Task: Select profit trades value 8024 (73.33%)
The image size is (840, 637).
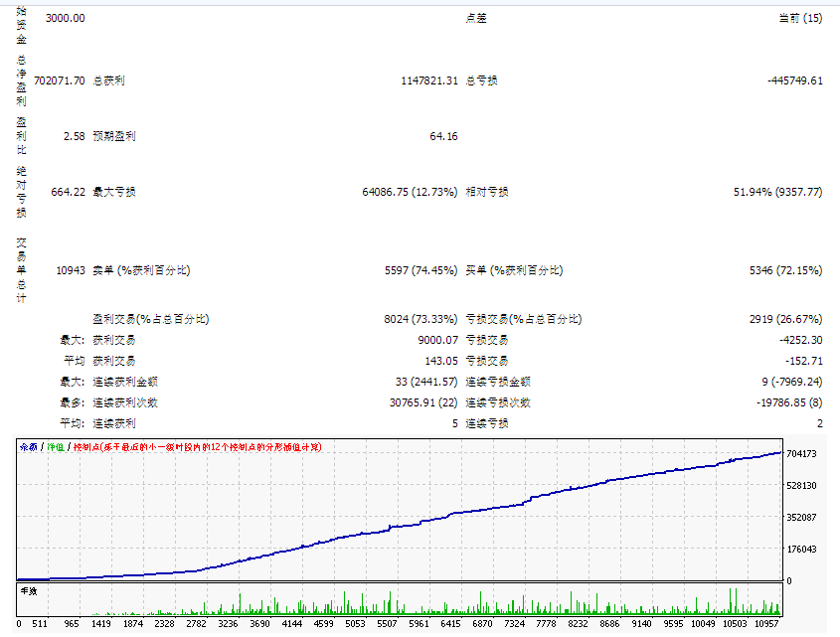Action: 420,320
